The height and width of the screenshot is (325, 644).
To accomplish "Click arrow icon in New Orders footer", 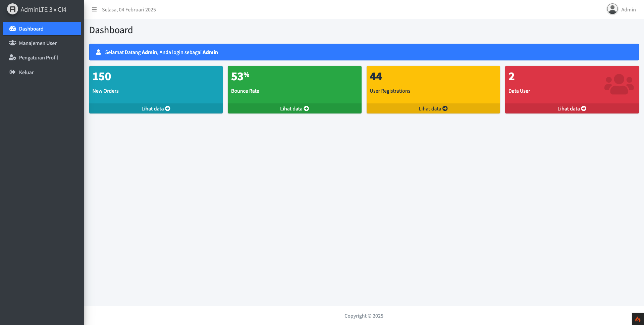I will point(168,108).
